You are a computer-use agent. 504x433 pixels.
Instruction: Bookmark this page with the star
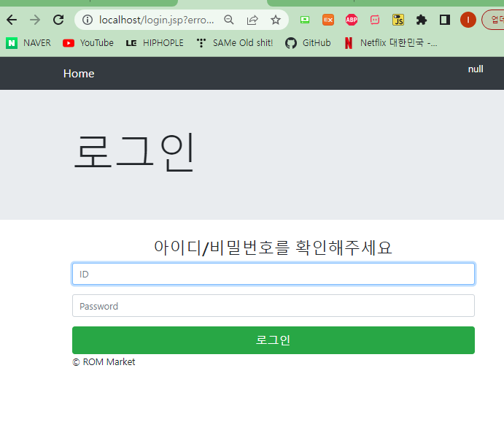click(x=276, y=20)
